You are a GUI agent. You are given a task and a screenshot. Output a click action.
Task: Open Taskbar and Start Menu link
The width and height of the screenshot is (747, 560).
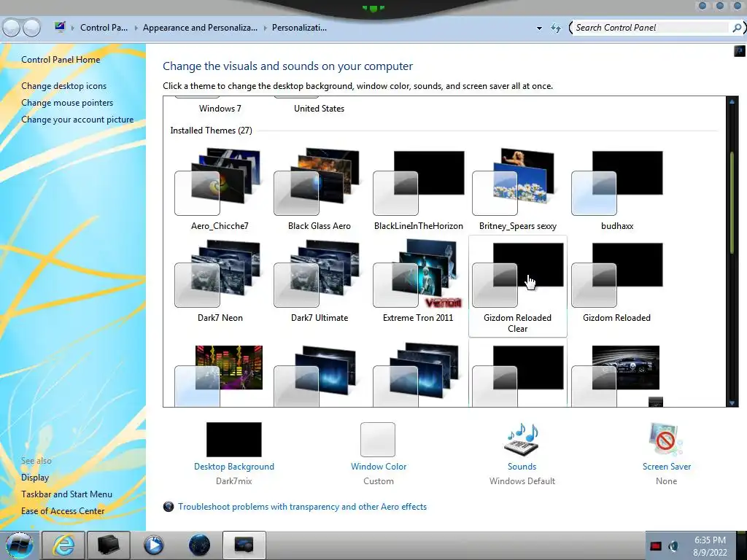tap(66, 494)
